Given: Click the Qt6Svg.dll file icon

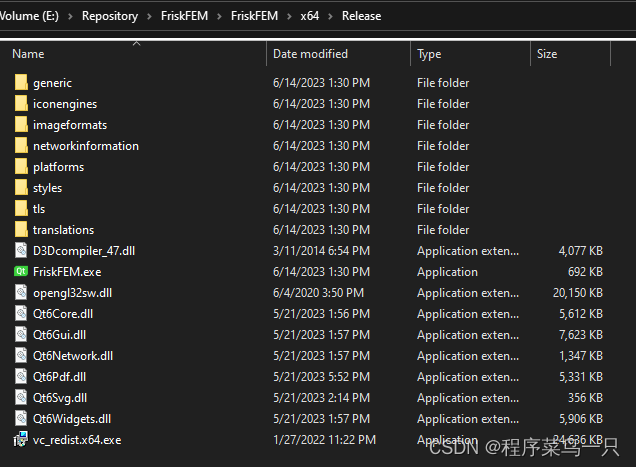Looking at the screenshot, I should click(x=21, y=398).
